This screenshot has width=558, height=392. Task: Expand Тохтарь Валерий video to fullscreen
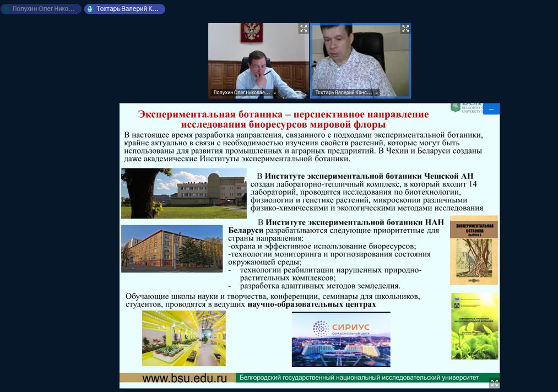tap(405, 29)
